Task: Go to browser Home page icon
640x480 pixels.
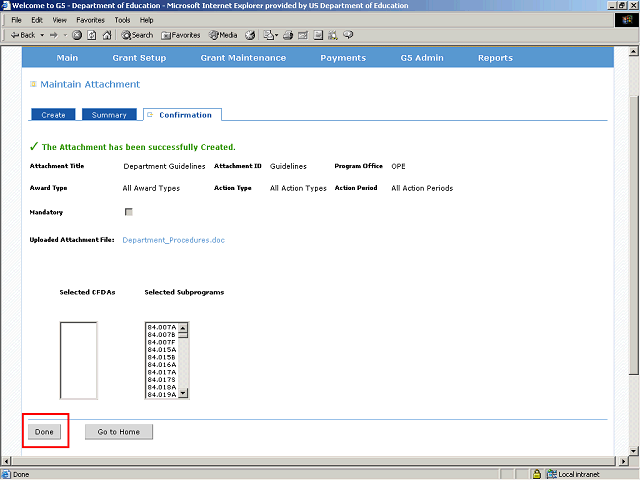Action: click(x=107, y=35)
